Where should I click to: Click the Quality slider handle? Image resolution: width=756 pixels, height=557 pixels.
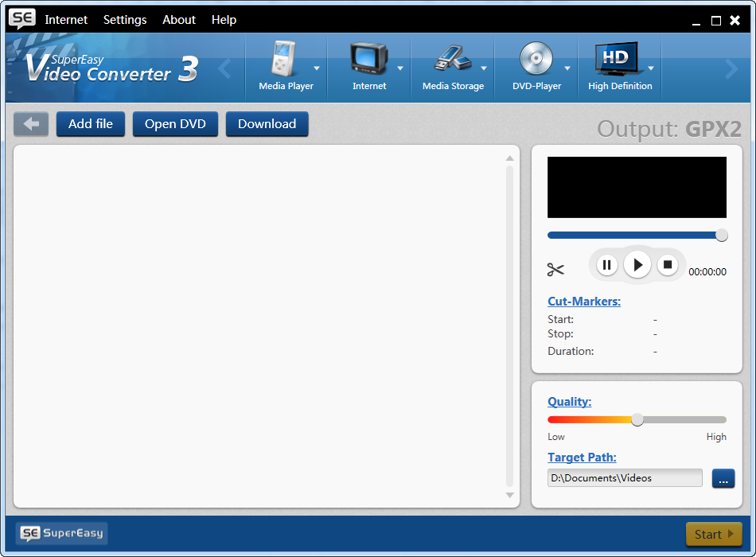point(637,419)
